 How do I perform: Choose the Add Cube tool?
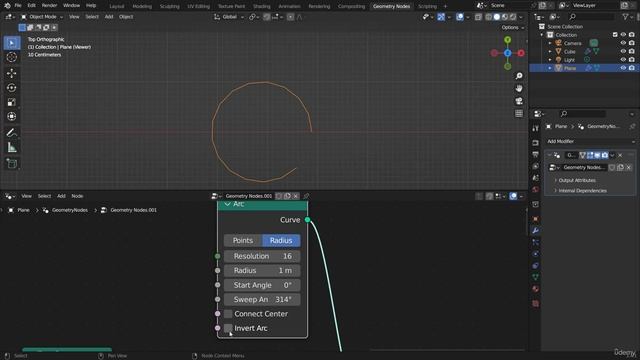(11, 164)
